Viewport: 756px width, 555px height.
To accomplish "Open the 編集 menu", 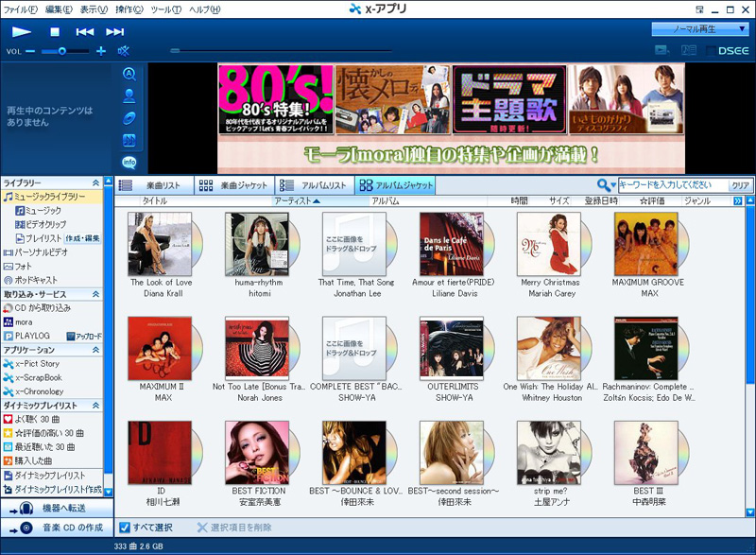I will [59, 9].
